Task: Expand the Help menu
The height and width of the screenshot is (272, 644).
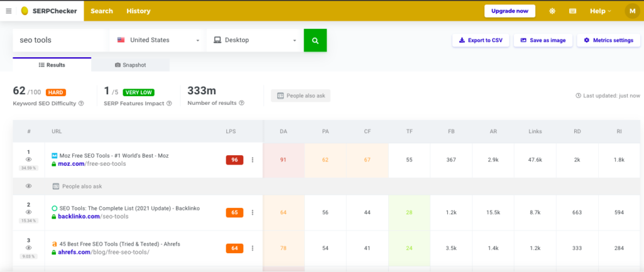Action: pos(601,11)
